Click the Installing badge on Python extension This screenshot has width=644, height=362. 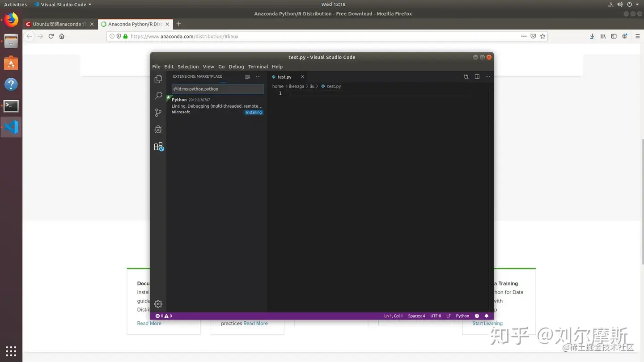pos(254,112)
